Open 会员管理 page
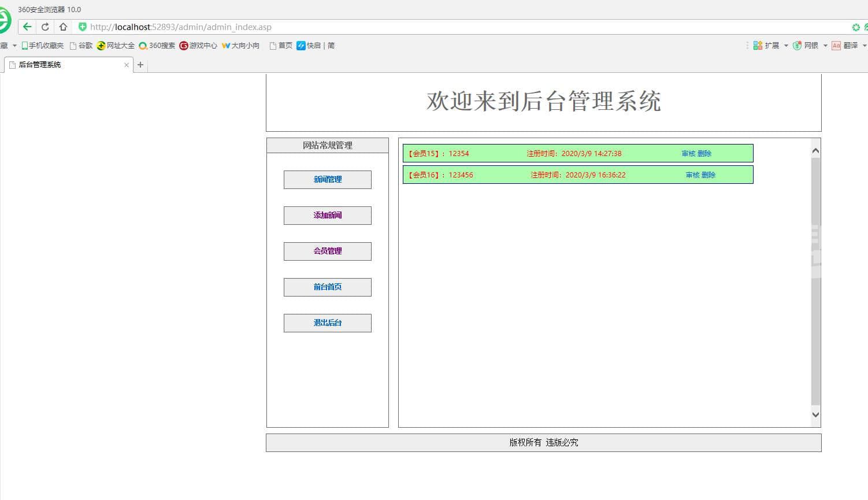868x500 pixels. tap(327, 251)
